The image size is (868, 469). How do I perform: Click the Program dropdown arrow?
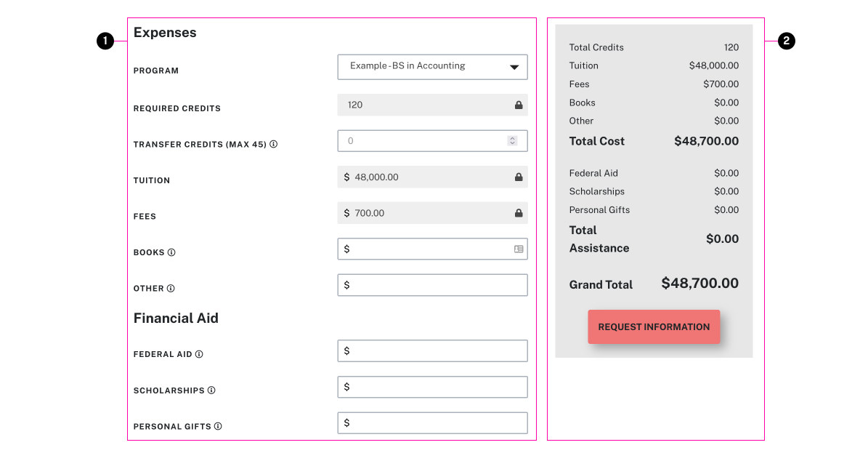514,67
